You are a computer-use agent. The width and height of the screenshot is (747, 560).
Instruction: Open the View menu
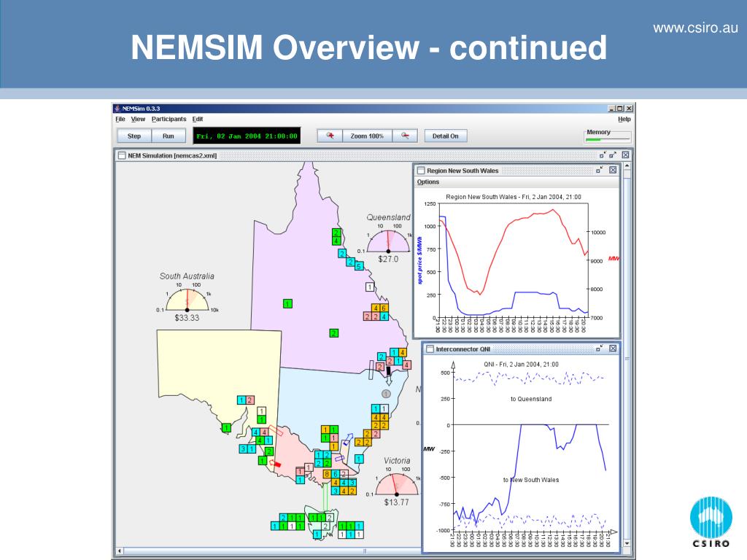point(138,119)
